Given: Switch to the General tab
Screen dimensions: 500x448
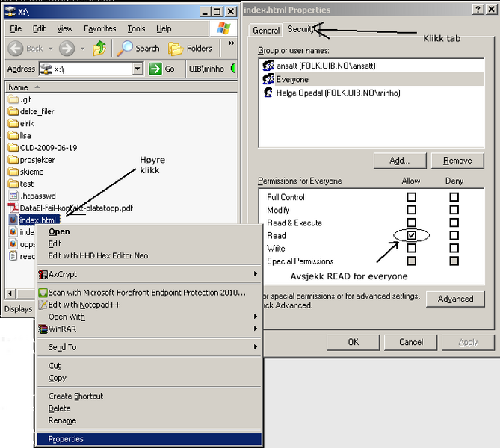Looking at the screenshot, I should coord(265,31).
